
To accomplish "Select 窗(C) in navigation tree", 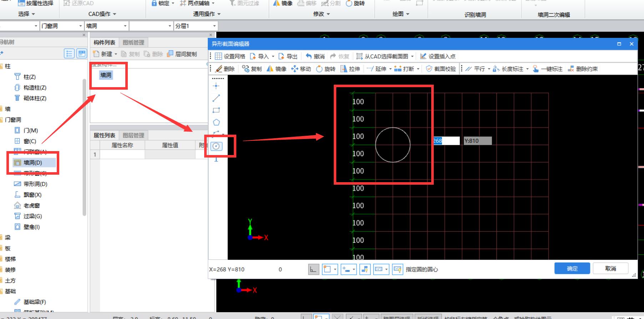I will click(x=30, y=141).
